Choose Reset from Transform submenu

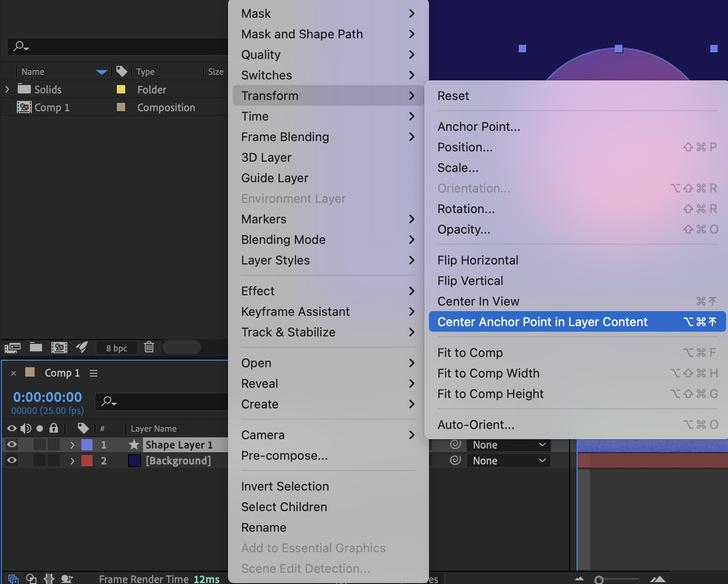(x=577, y=96)
